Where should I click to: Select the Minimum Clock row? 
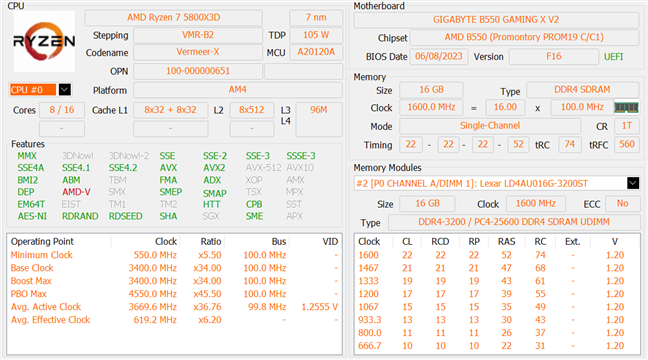174,255
